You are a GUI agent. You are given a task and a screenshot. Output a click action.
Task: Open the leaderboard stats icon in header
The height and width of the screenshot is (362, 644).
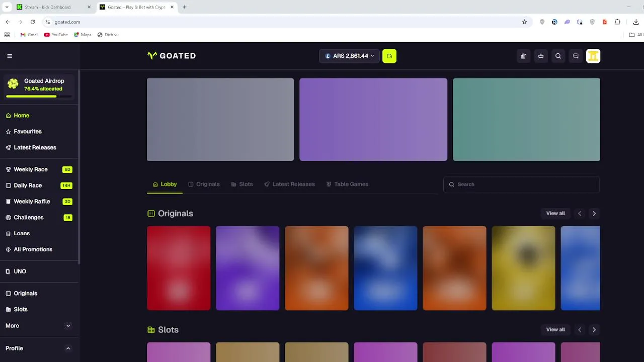pos(523,56)
